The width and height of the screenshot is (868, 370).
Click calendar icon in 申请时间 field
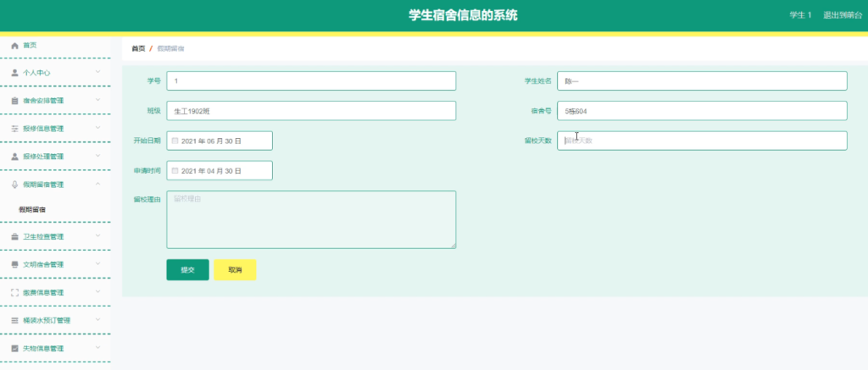[x=175, y=171]
